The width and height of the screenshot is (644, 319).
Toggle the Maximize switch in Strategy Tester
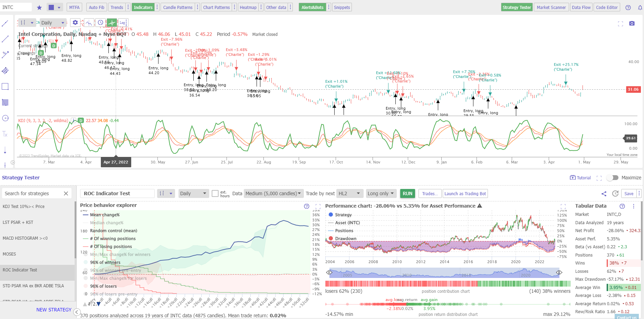click(613, 178)
